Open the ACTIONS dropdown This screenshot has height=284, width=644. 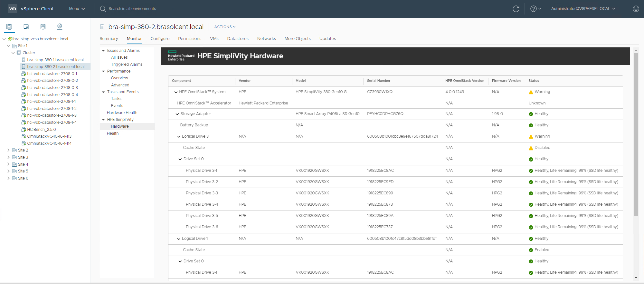[x=225, y=27]
